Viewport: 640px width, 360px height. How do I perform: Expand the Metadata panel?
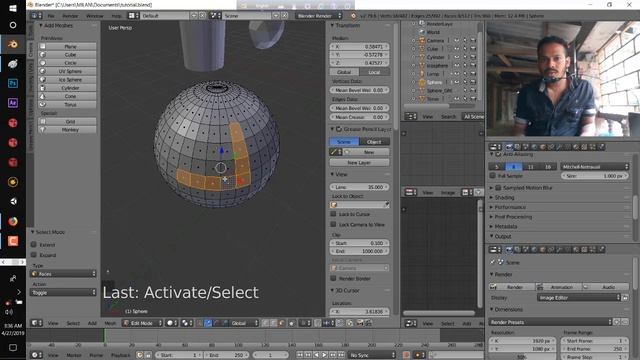[506, 227]
